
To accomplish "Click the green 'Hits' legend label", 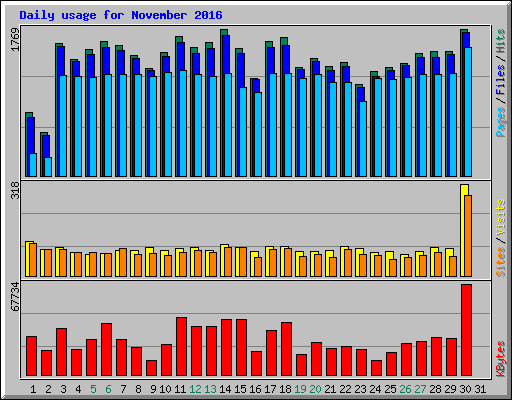I will pos(500,41).
